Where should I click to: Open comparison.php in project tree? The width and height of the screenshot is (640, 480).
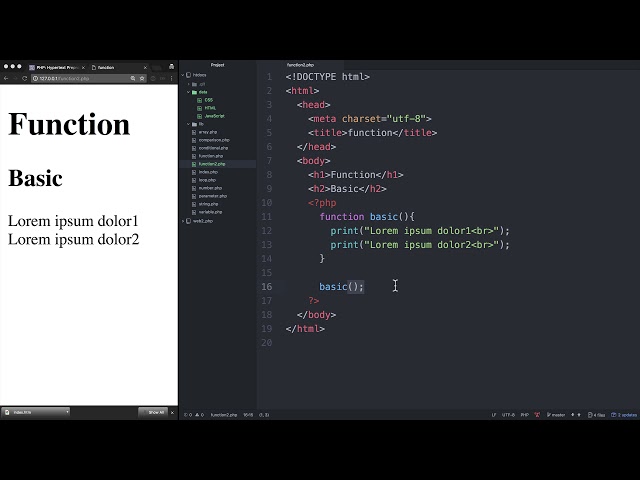tap(214, 140)
